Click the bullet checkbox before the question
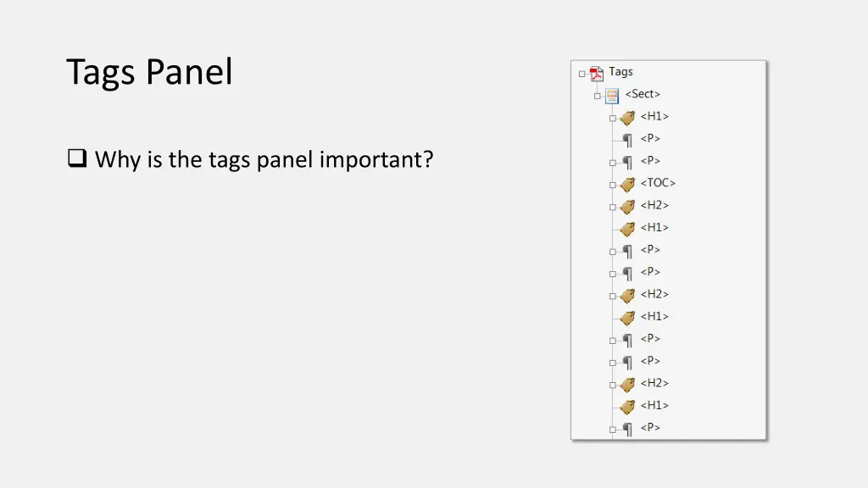Viewport: 868px width, 488px height. (76, 158)
